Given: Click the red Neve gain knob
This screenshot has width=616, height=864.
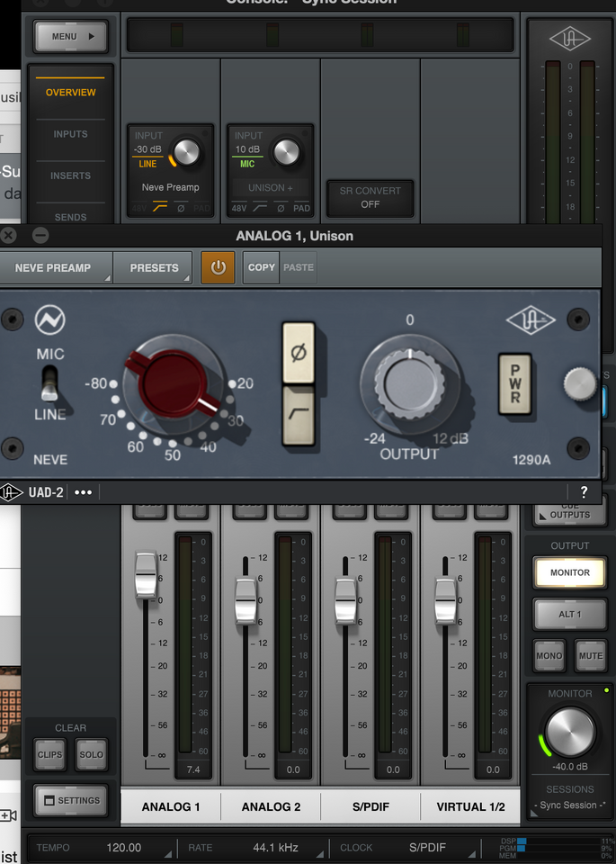Looking at the screenshot, I should pyautogui.click(x=174, y=383).
